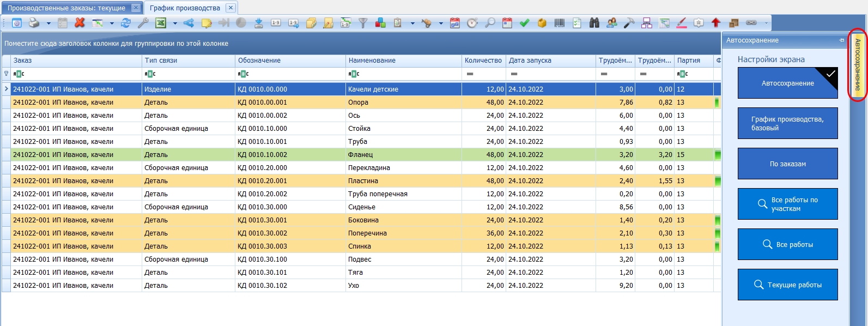
Task: Sort by the Наименование column header
Action: click(x=404, y=61)
